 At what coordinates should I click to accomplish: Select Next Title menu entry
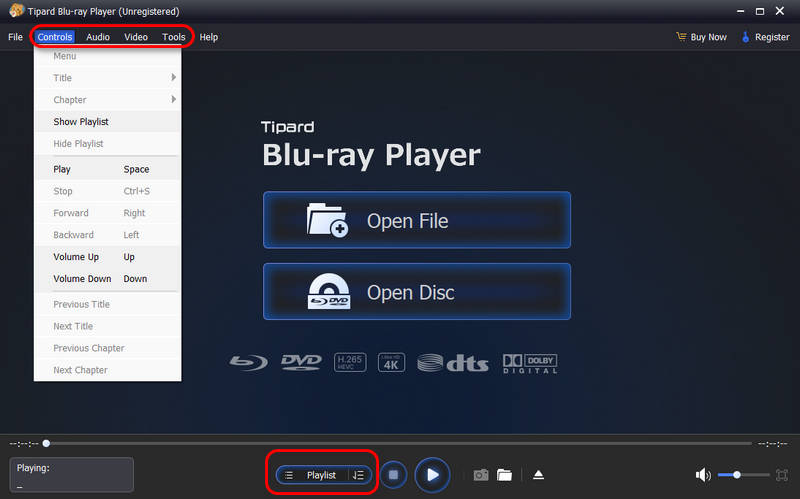[107, 327]
